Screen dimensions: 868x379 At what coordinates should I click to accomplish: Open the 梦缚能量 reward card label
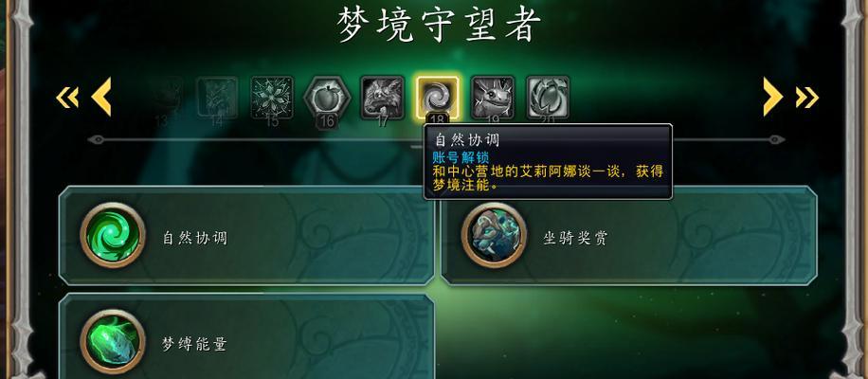tap(195, 345)
